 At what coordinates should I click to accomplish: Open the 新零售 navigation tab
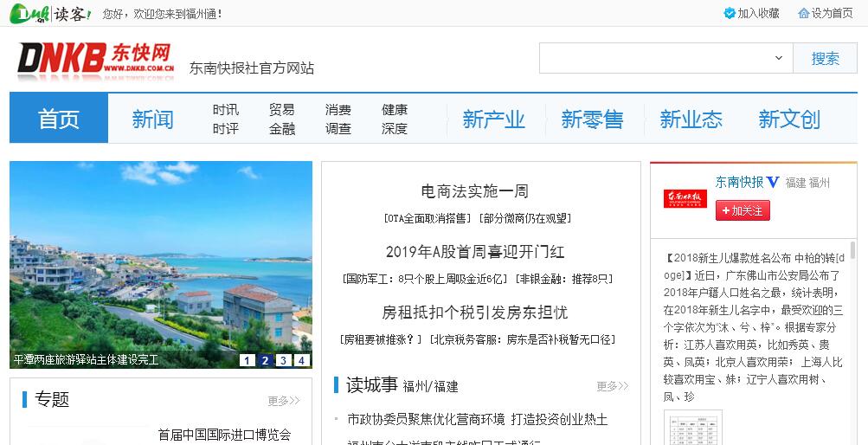[x=592, y=119]
